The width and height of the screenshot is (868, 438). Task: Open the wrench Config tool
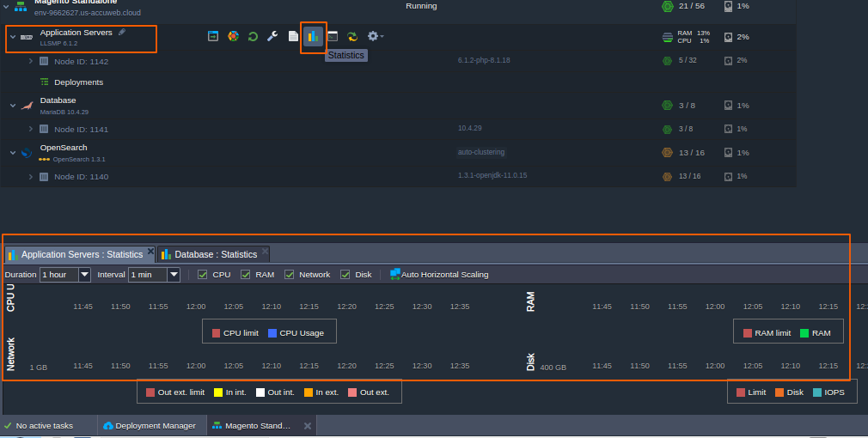coord(272,36)
